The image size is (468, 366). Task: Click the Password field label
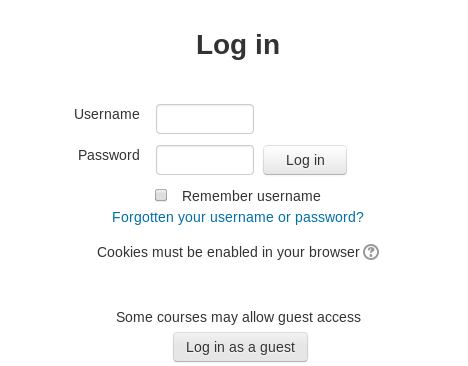(109, 155)
